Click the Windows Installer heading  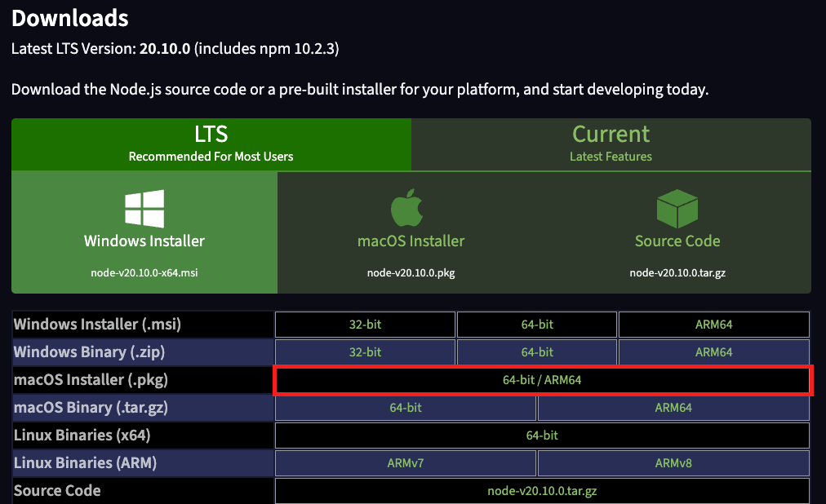click(x=144, y=241)
